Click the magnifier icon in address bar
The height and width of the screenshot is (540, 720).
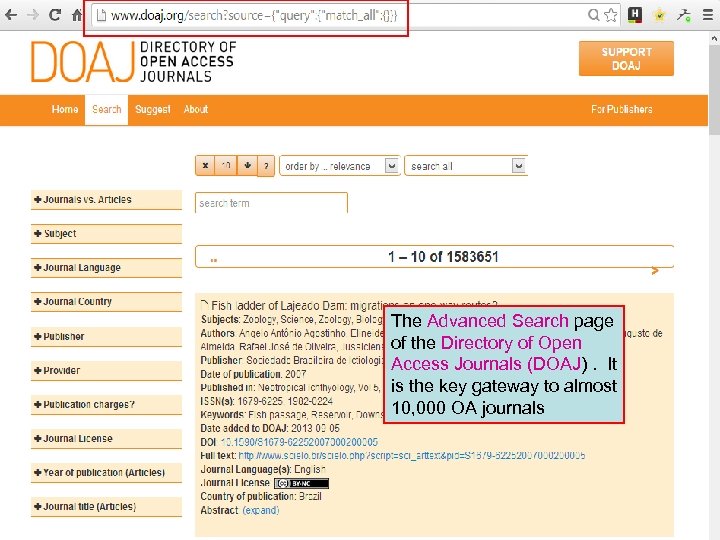pos(593,15)
